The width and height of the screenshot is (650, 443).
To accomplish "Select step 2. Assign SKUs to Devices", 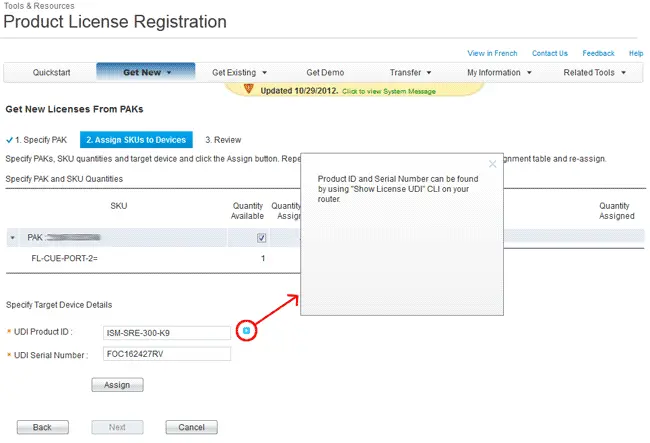I will [x=136, y=140].
